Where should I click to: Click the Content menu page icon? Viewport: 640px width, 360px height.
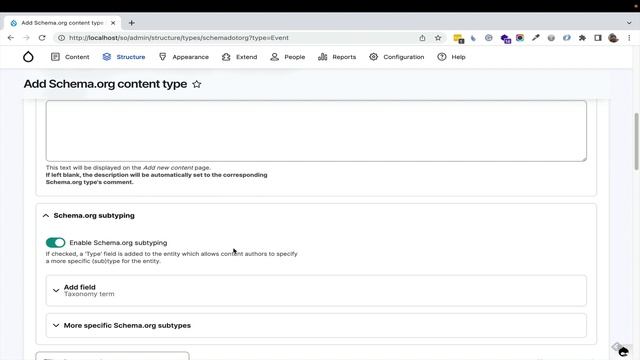55,57
